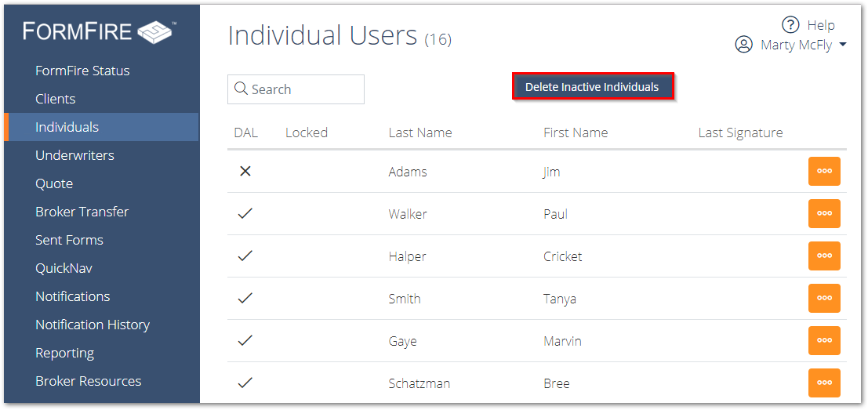Open the actions menu for Halper row
Viewport: 868px width, 410px height.
pyautogui.click(x=824, y=256)
